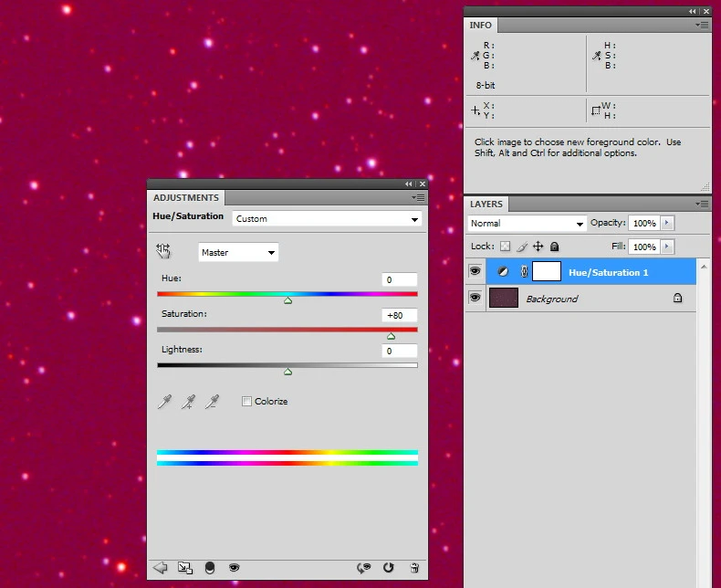Click the Hue value input field
This screenshot has width=721, height=588.
pyautogui.click(x=399, y=280)
